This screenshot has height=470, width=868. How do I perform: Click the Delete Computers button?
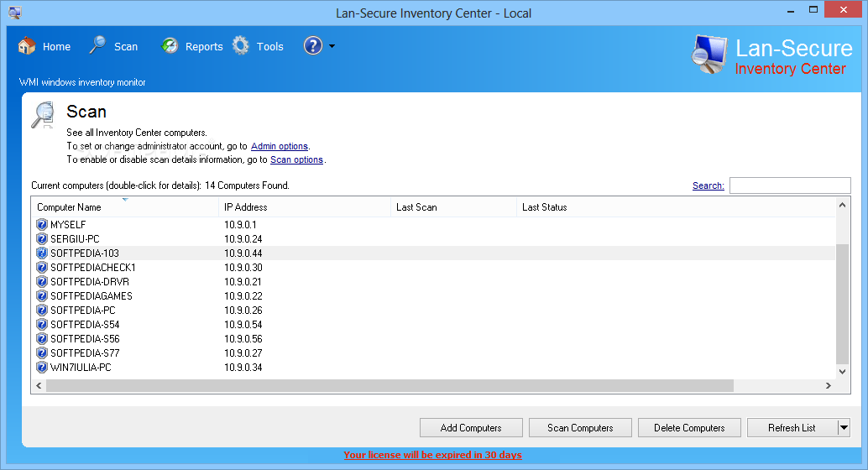pos(689,428)
